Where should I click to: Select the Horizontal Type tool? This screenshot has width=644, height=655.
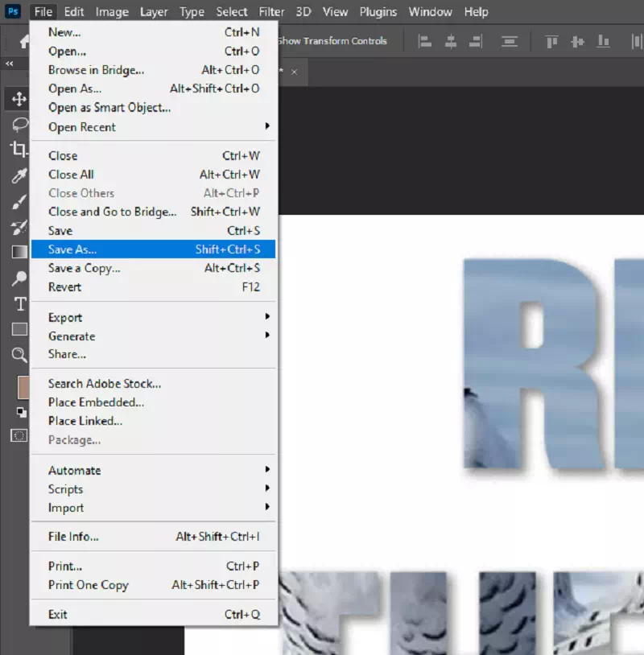19,303
